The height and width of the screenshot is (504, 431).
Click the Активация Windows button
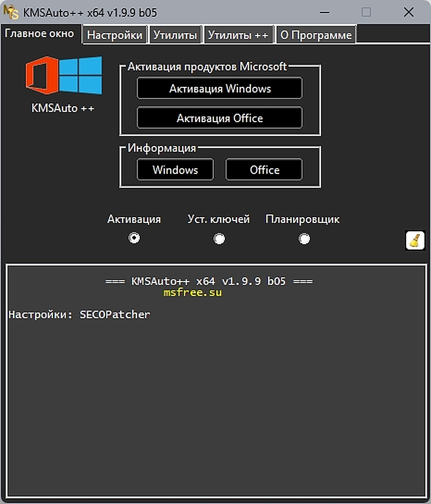point(220,88)
